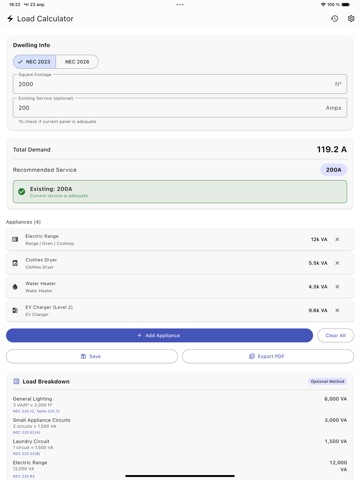360x480 pixels.
Task: Click green checkmark adequate service icon
Action: 22,192
